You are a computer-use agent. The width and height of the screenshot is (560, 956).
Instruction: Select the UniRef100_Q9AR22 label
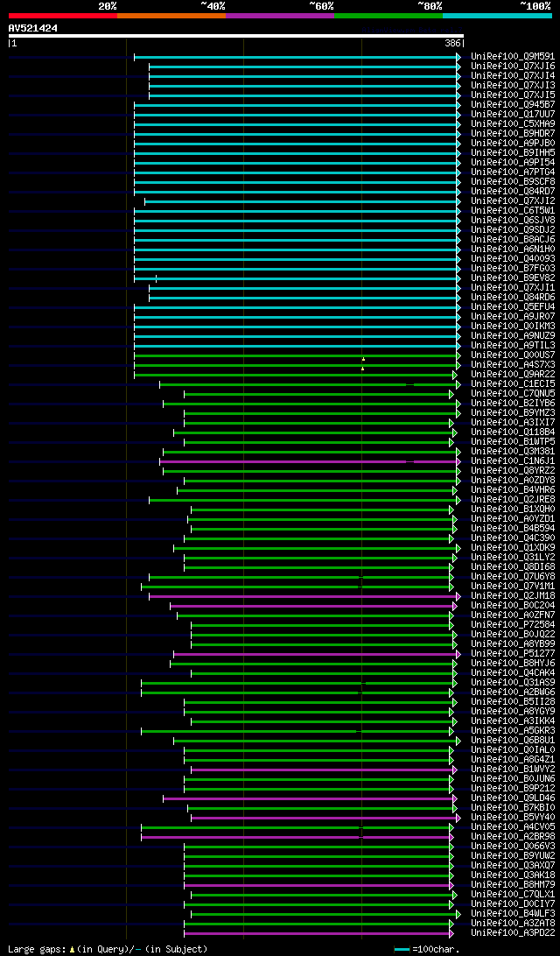[x=513, y=375]
